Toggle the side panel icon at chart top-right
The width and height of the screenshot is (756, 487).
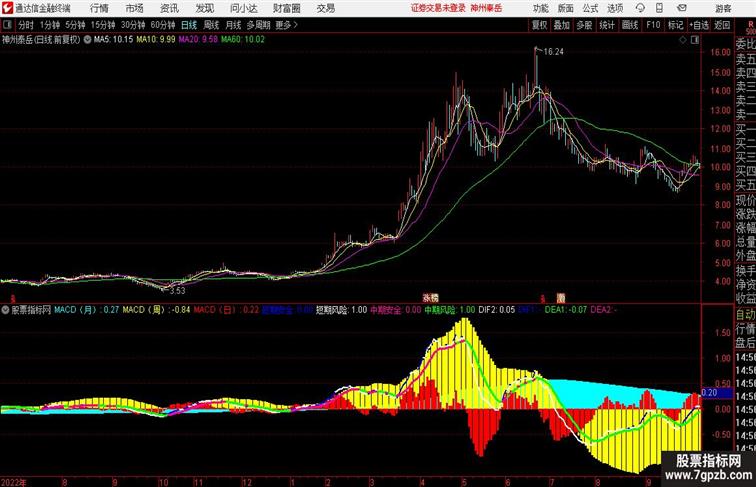[695, 40]
